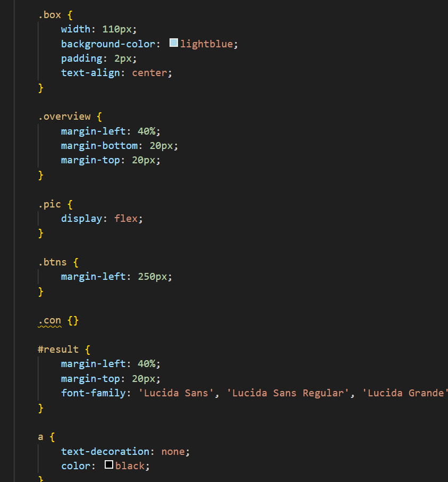
Task: Click the font-family property name
Action: coord(94,393)
